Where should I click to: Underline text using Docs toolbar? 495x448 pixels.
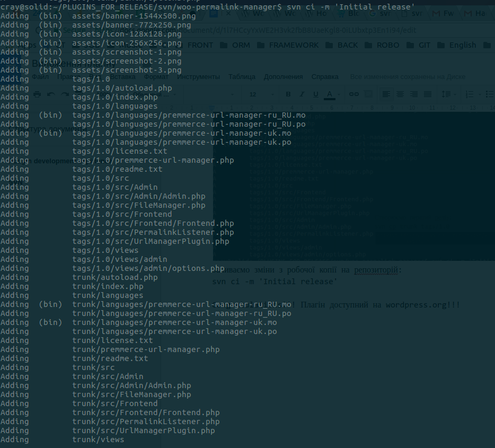click(x=315, y=94)
